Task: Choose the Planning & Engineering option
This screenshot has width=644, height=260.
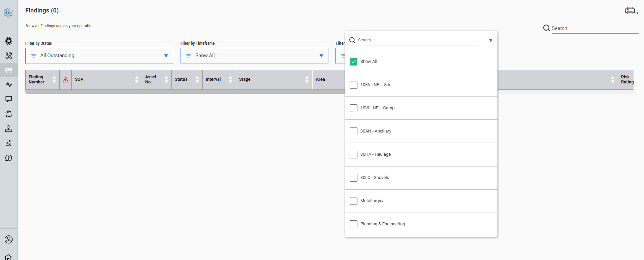Action: [x=382, y=224]
